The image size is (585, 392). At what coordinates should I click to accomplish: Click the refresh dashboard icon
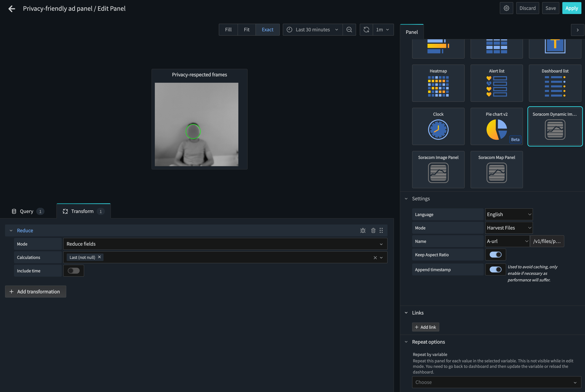366,30
